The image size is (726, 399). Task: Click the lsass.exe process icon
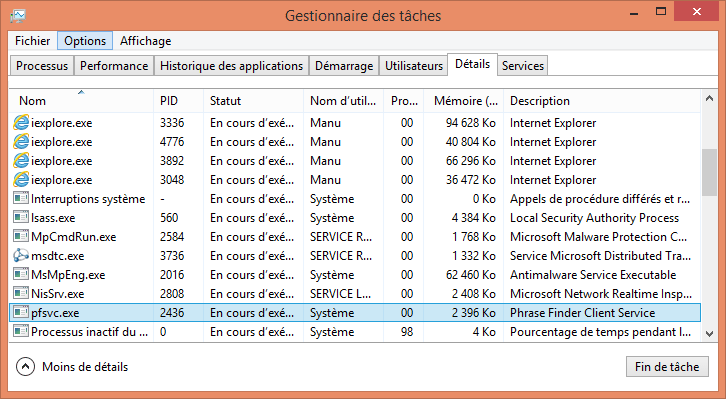21,218
